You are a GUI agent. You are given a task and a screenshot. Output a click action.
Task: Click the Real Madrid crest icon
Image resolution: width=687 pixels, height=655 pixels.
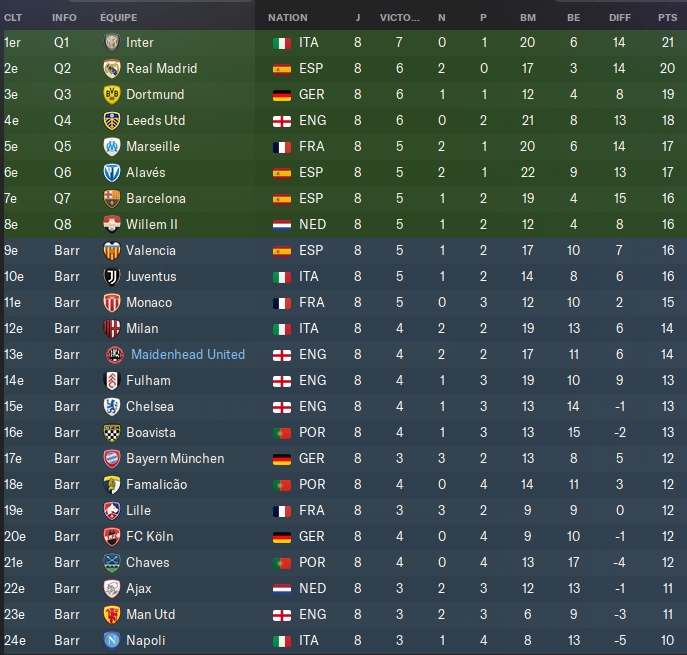click(x=112, y=69)
